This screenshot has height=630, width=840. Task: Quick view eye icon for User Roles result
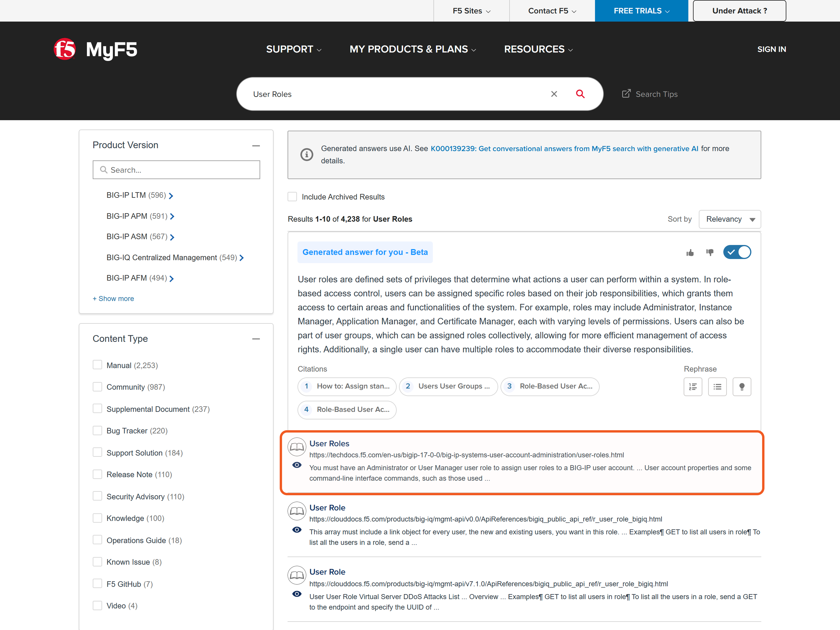tap(297, 465)
